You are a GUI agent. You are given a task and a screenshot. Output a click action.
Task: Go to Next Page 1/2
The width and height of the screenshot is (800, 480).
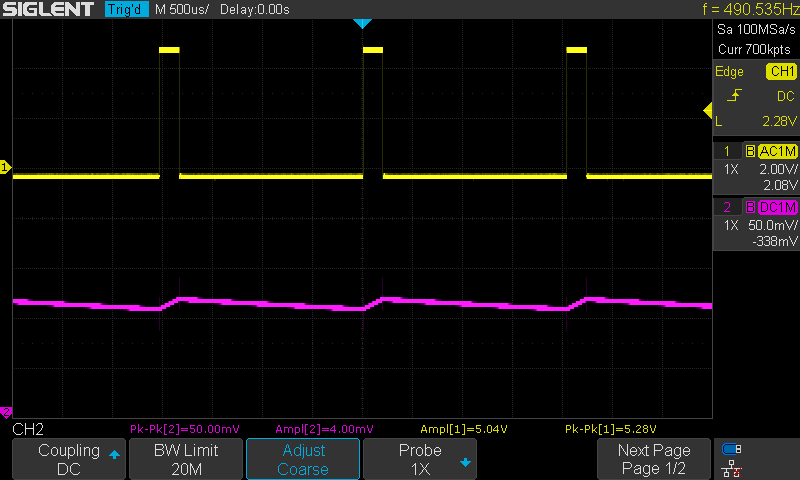click(x=654, y=459)
